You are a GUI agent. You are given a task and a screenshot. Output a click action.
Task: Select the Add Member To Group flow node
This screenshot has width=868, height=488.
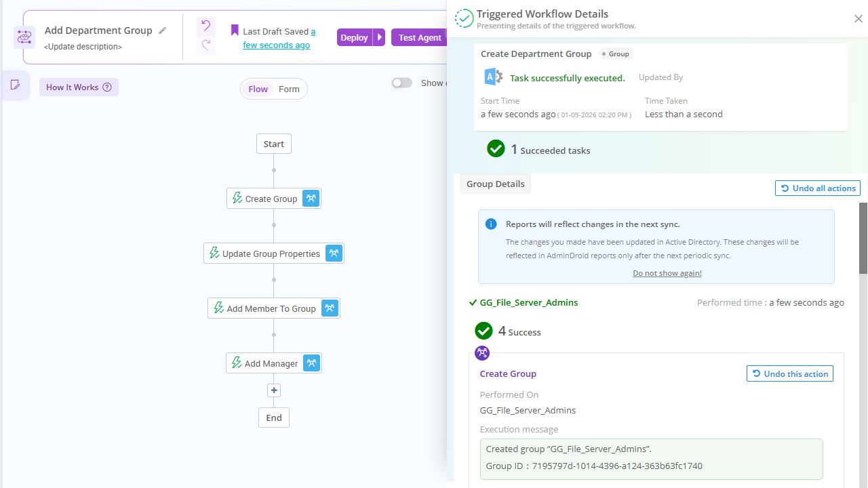pos(274,308)
